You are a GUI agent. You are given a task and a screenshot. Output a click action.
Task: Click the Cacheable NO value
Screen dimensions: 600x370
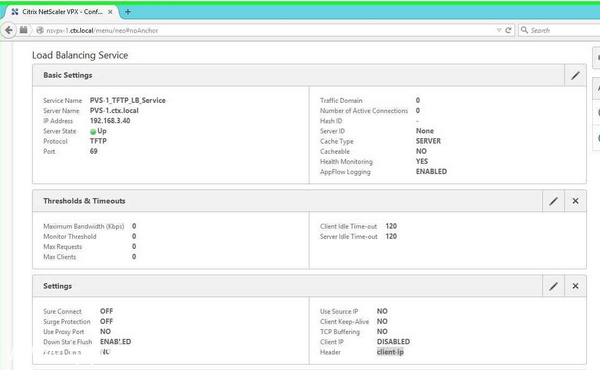[421, 151]
